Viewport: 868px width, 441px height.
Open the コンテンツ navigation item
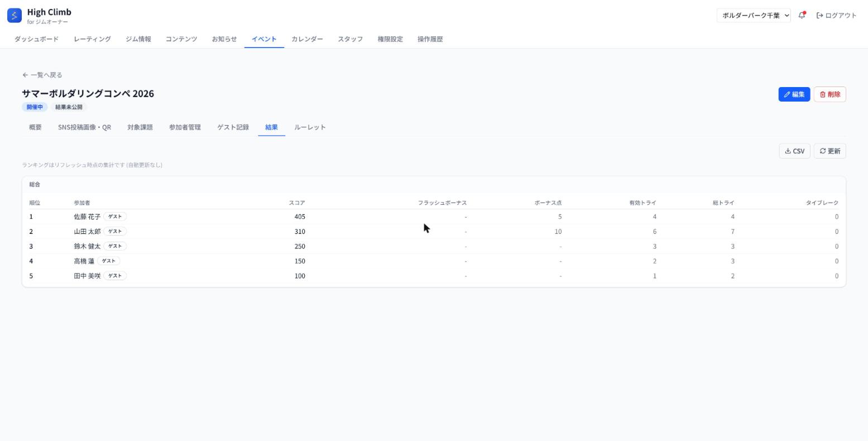[x=181, y=39]
